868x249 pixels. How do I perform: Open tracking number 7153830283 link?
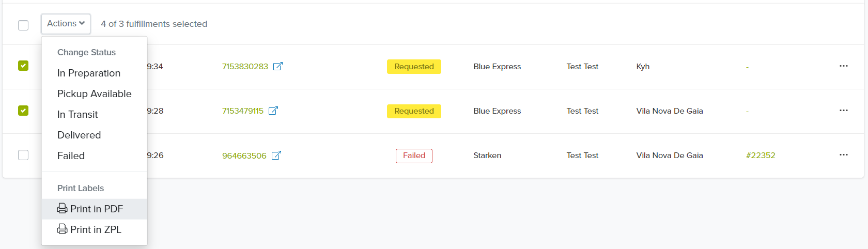(245, 66)
